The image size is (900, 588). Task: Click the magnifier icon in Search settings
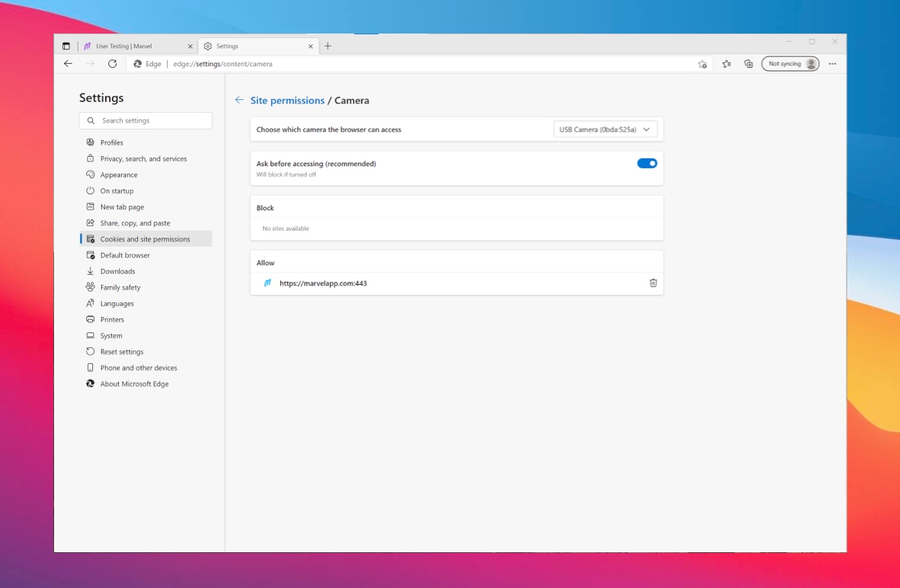(x=91, y=120)
